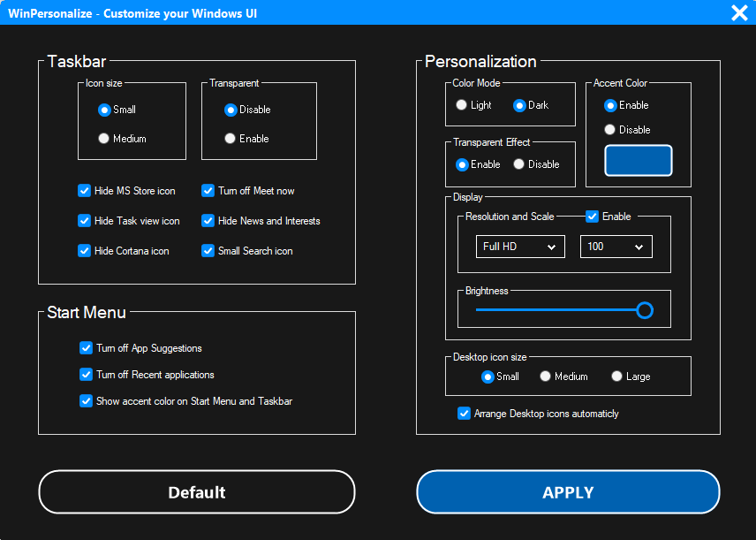This screenshot has height=540, width=756.
Task: Toggle Turn off Meet now option
Action: [207, 190]
